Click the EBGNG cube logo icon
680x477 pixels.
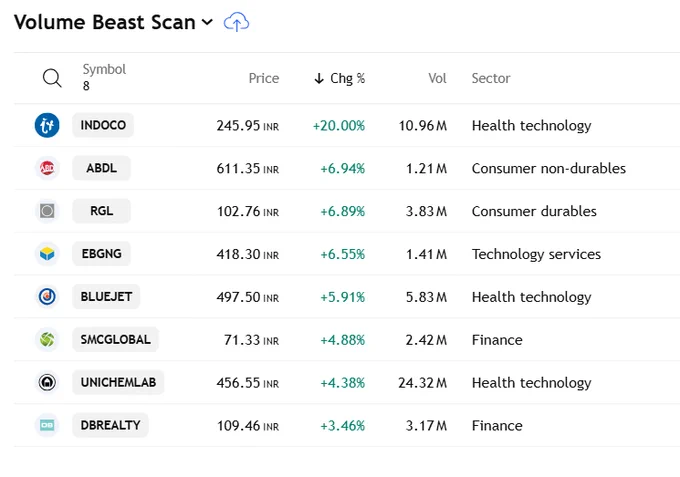coord(47,254)
